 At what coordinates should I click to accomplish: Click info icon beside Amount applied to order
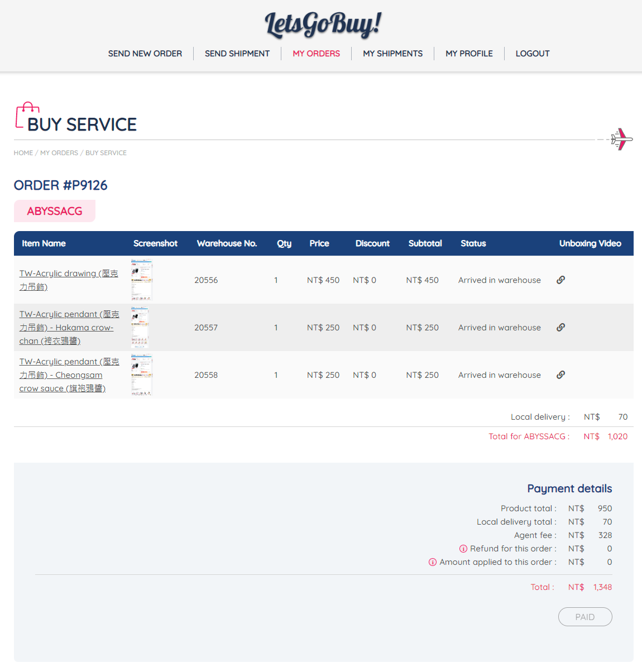click(x=432, y=562)
